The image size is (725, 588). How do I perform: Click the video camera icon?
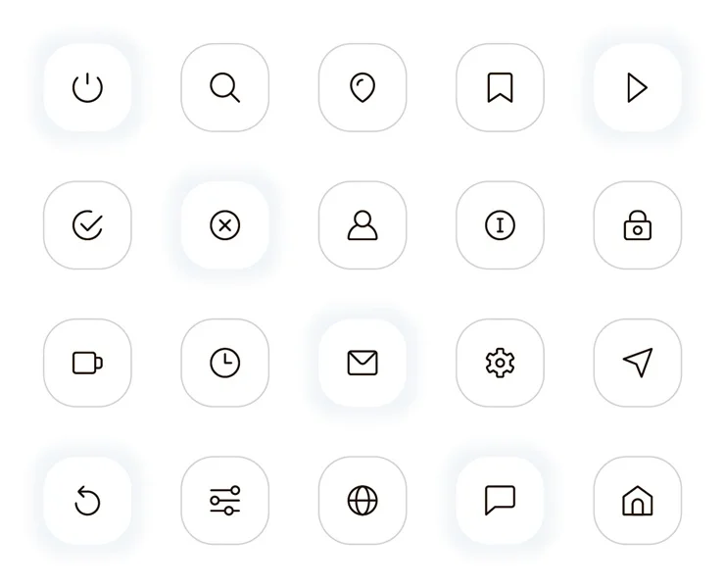pos(87,363)
